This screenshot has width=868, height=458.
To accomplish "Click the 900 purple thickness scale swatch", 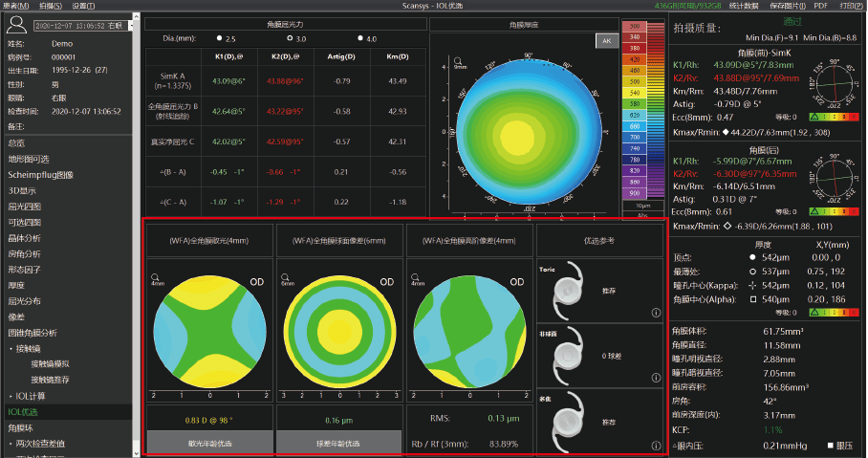I will coord(635,193).
